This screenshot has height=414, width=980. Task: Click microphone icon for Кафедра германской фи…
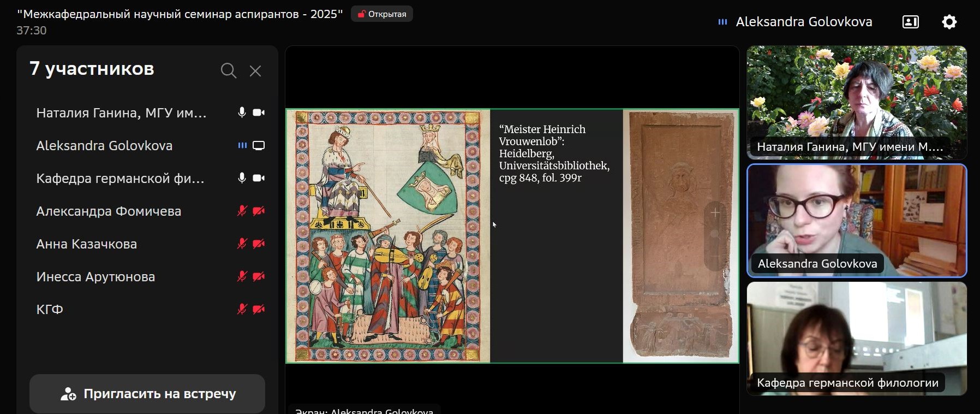click(x=242, y=178)
